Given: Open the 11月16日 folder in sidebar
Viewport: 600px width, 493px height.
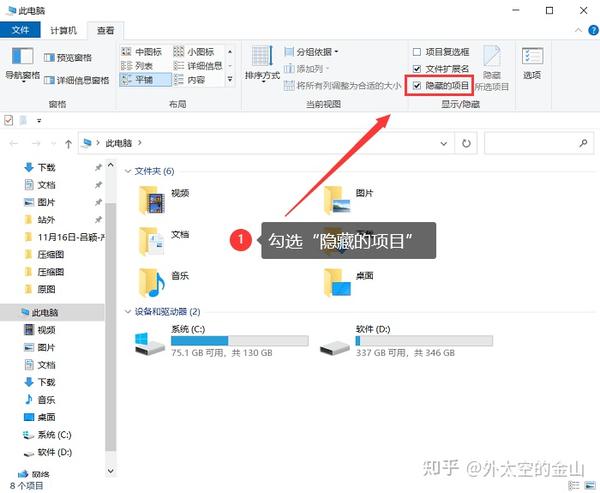Looking at the screenshot, I should click(64, 237).
